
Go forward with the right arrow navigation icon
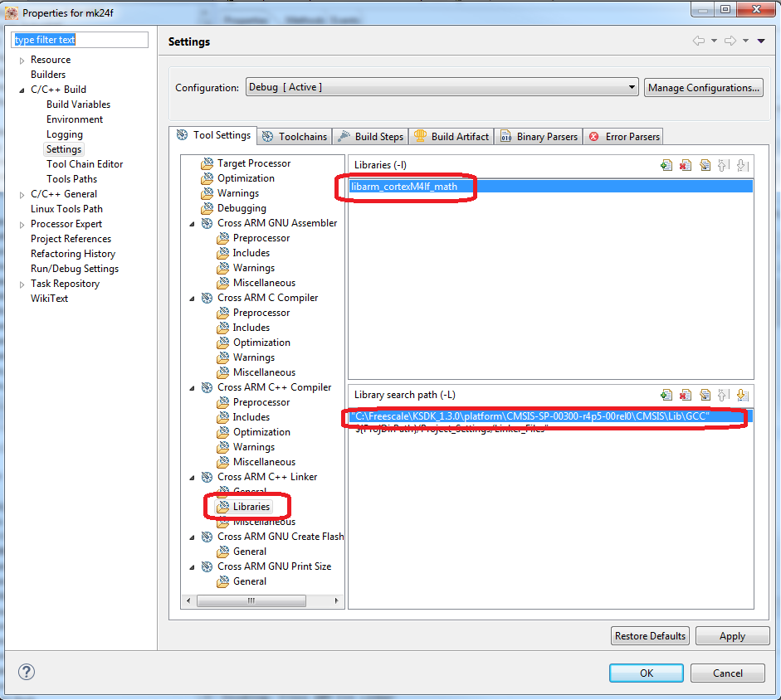tap(730, 41)
